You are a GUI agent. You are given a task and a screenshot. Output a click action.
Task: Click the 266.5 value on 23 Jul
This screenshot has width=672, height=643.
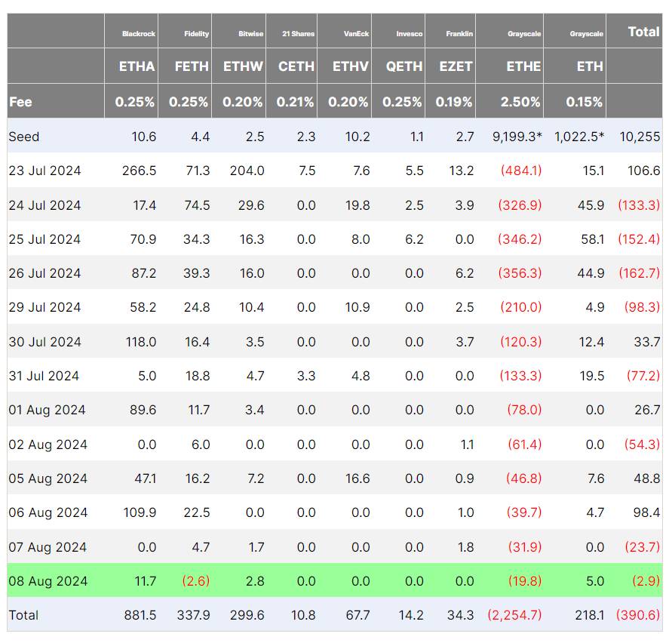tap(139, 171)
